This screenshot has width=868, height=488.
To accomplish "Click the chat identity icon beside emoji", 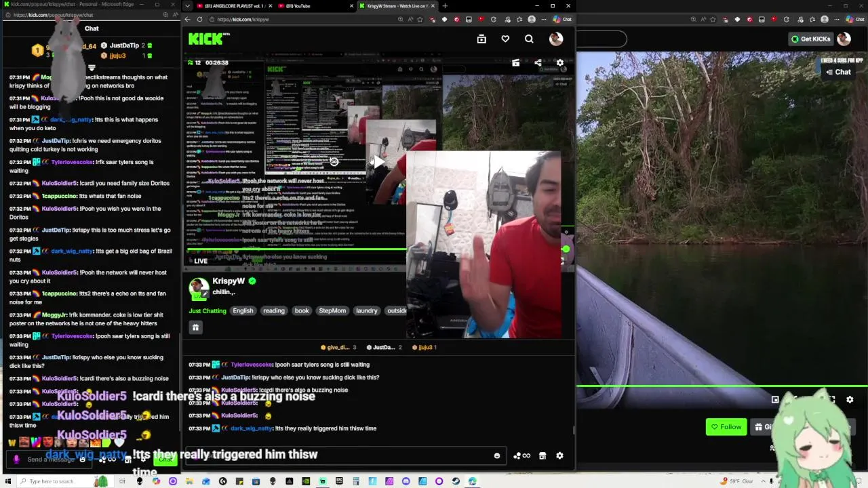I will 521,455.
